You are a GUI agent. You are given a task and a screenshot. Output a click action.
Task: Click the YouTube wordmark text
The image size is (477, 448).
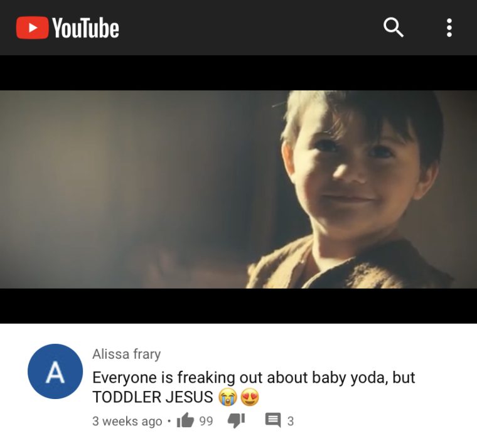pos(85,28)
